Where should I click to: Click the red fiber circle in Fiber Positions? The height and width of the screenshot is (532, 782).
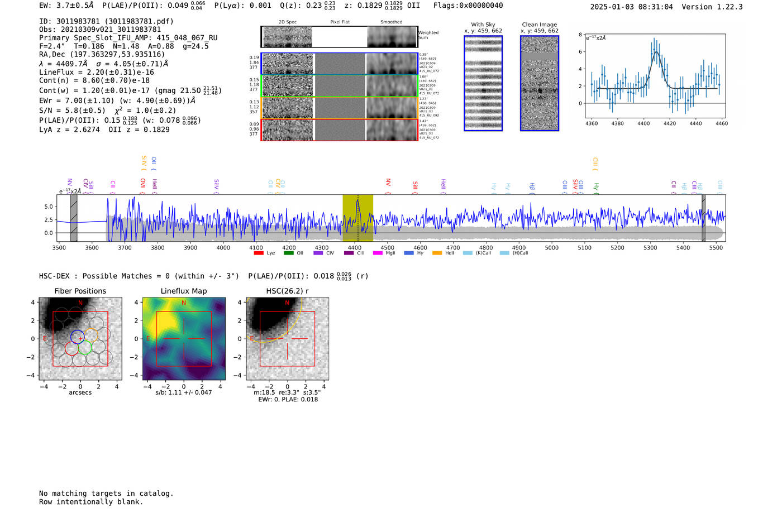pos(71,348)
